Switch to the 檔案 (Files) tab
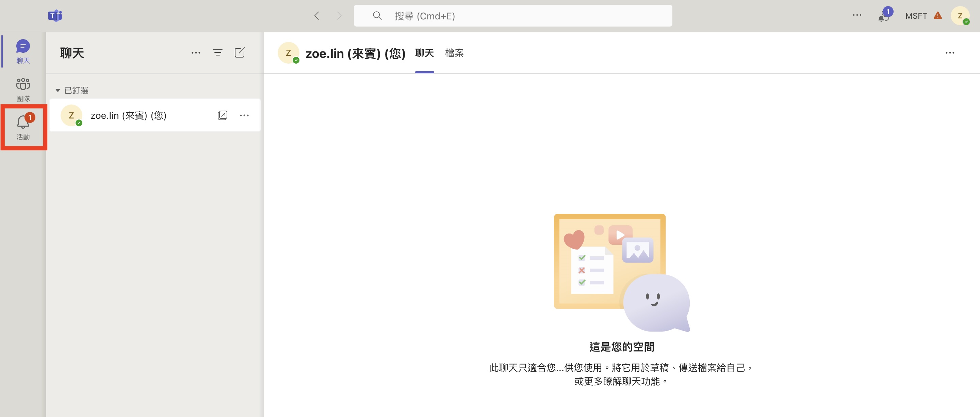 pos(454,53)
